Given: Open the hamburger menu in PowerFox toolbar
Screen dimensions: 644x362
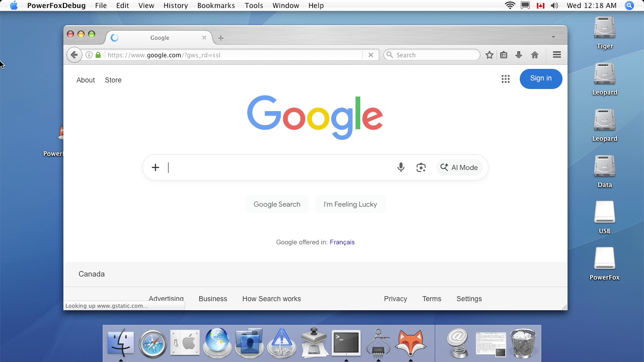Looking at the screenshot, I should 557,55.
